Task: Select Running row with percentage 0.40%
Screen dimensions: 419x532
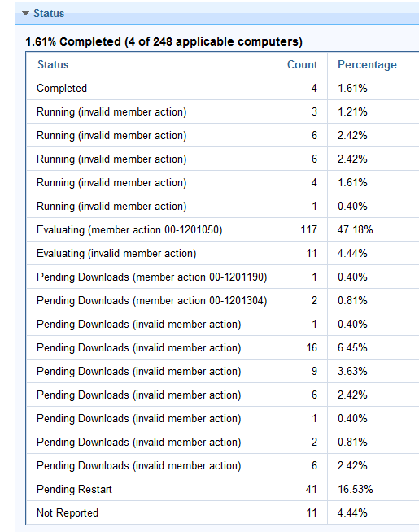Action: click(x=223, y=206)
